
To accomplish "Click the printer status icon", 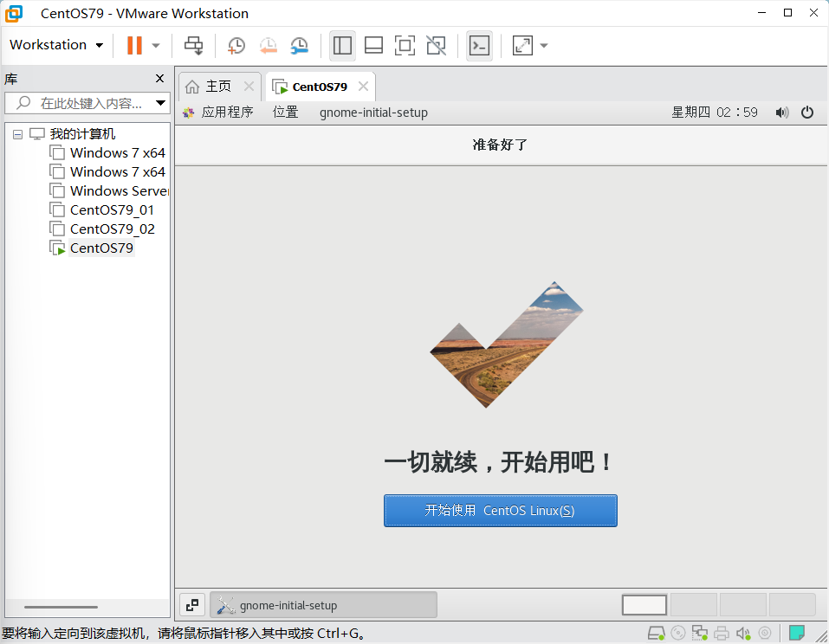I will [x=721, y=633].
